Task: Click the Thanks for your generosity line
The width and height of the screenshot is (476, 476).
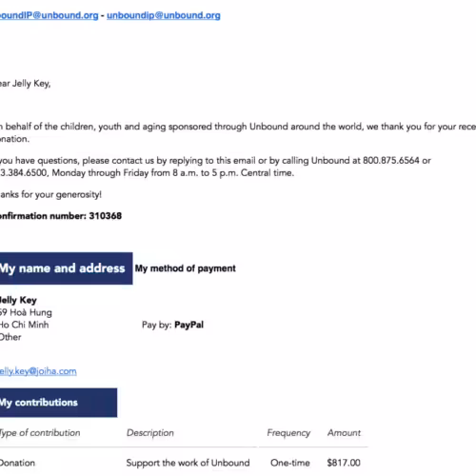Action: tap(50, 194)
